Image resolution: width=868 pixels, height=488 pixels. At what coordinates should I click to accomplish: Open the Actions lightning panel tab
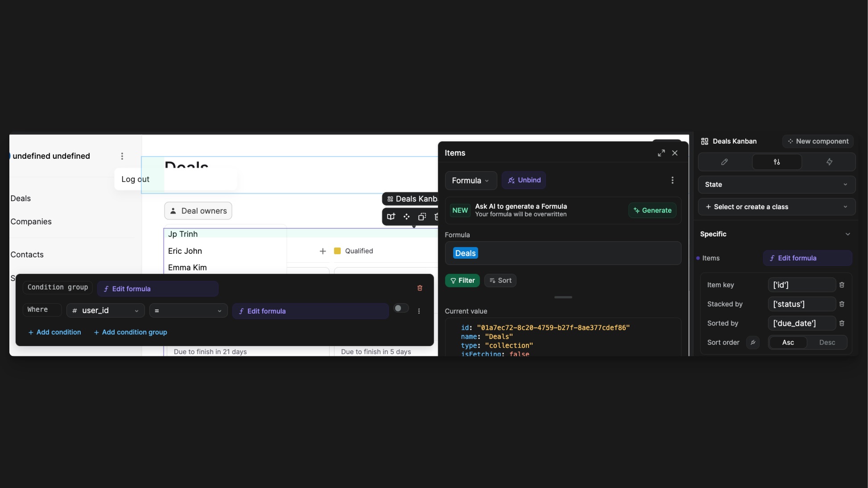[829, 162]
